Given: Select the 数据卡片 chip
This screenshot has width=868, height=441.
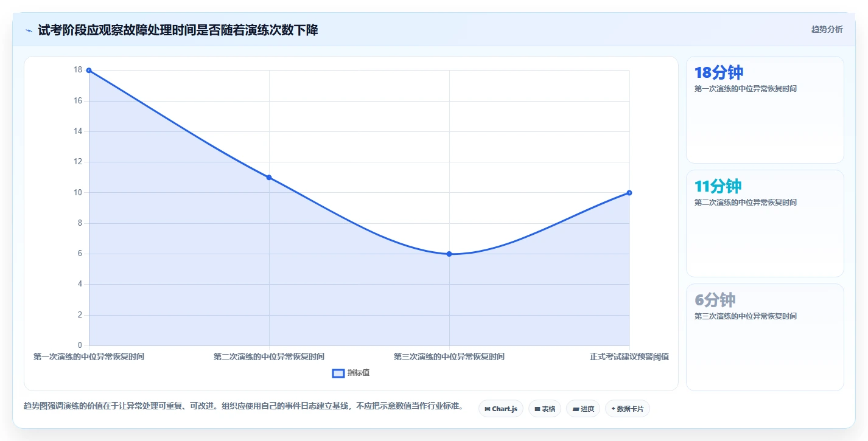Looking at the screenshot, I should coord(628,409).
